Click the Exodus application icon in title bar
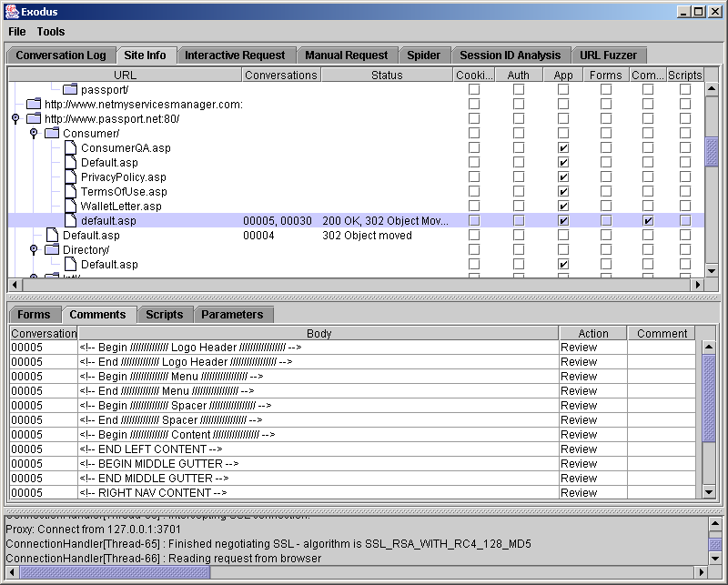728x585 pixels. point(11,11)
